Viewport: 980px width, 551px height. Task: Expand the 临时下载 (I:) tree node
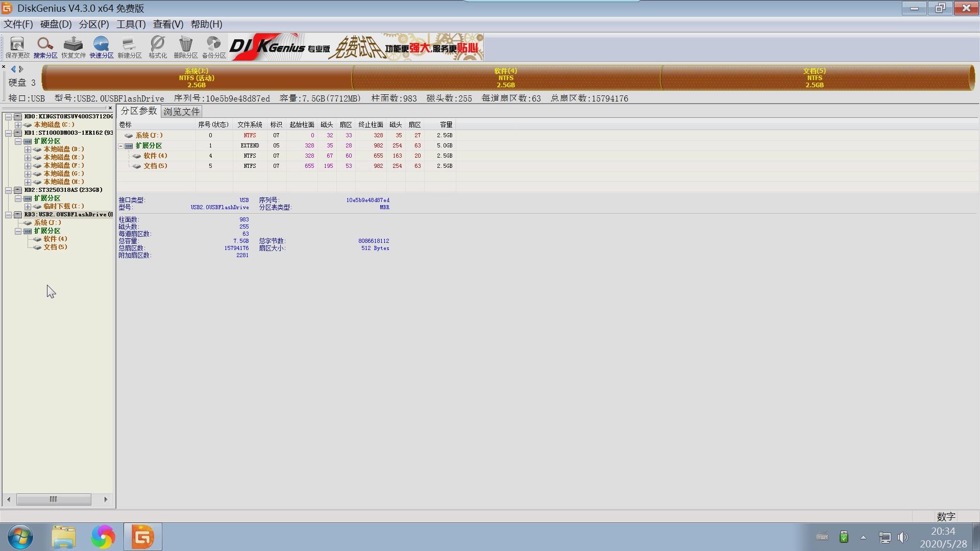coord(28,207)
